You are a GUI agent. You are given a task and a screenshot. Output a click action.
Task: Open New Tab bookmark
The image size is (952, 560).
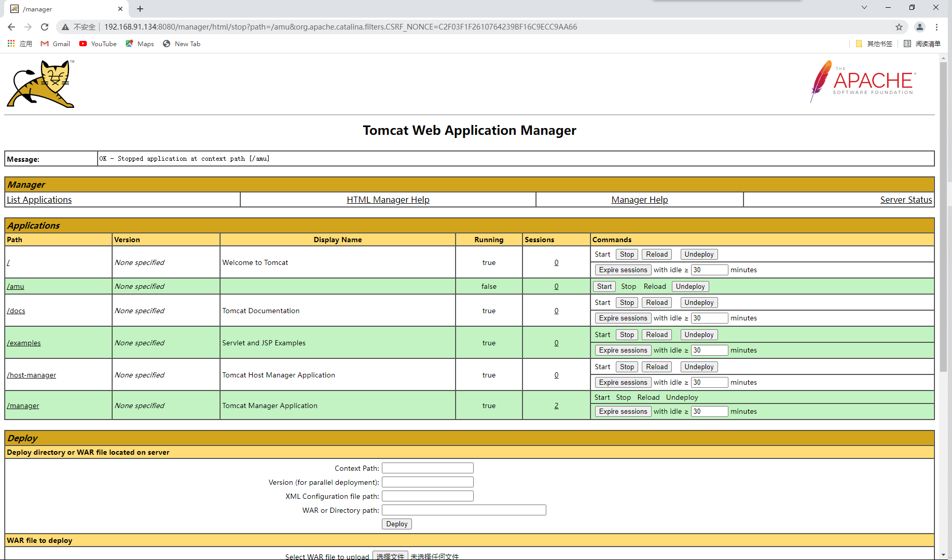182,44
